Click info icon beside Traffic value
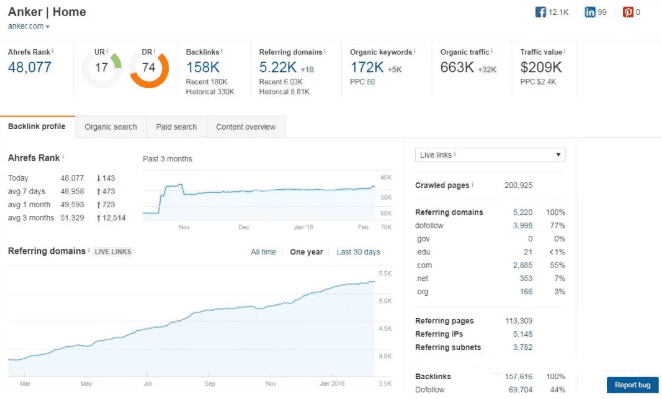The image size is (662, 399). point(564,51)
